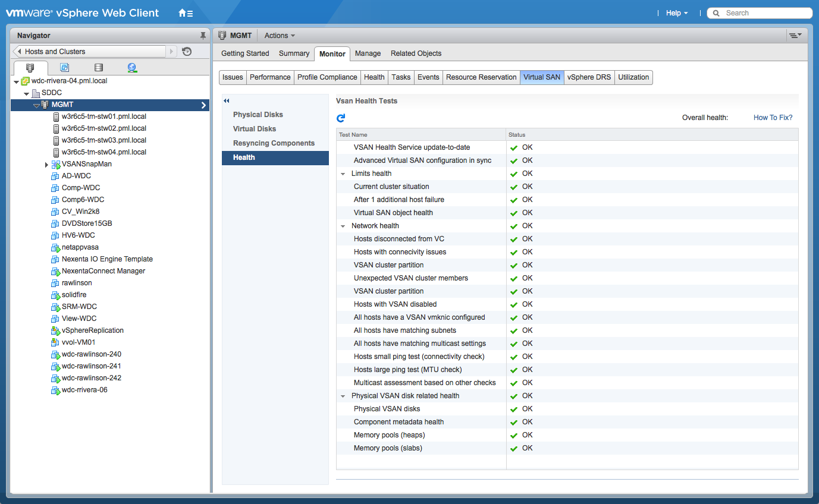This screenshot has height=504, width=819.
Task: Expand the VSANSnapMan node
Action: pos(46,165)
